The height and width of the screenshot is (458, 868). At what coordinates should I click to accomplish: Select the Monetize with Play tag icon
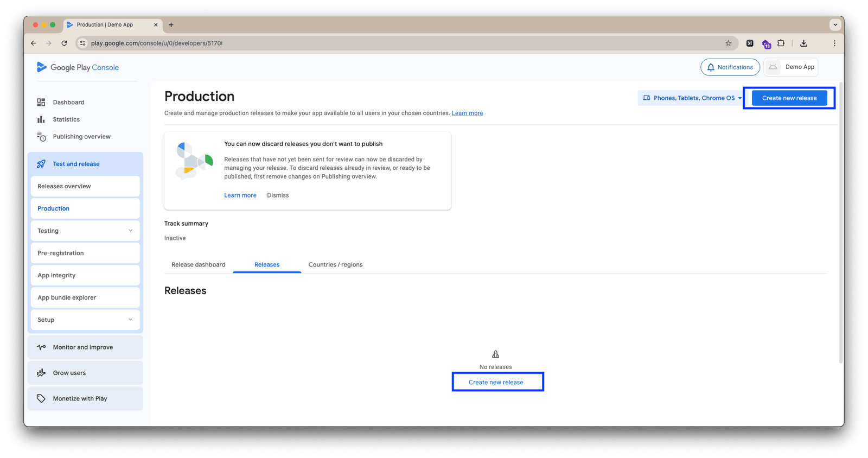pos(41,398)
